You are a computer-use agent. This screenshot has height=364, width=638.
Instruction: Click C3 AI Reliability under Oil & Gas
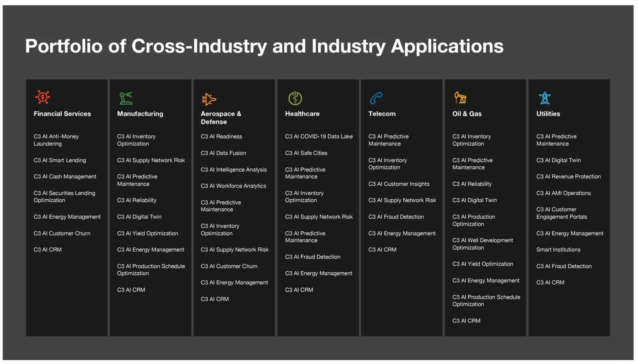472,184
